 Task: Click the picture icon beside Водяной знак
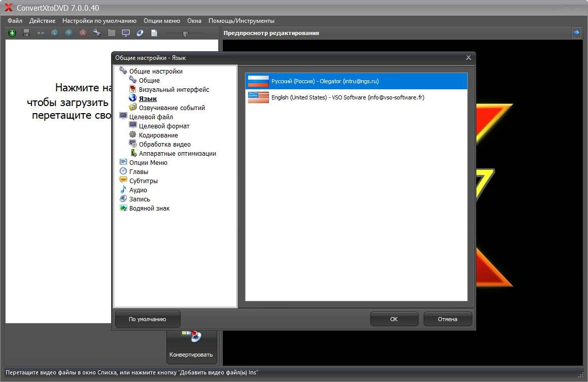point(123,207)
